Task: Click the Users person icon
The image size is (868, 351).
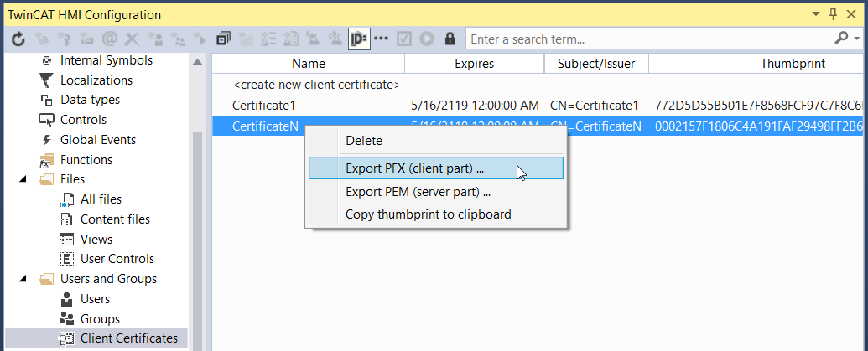Action: (x=66, y=299)
